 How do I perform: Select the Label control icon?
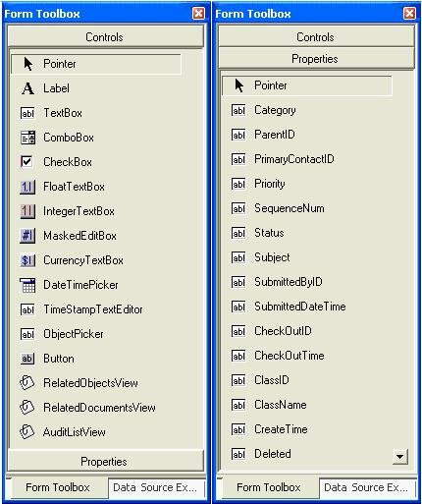click(x=27, y=88)
